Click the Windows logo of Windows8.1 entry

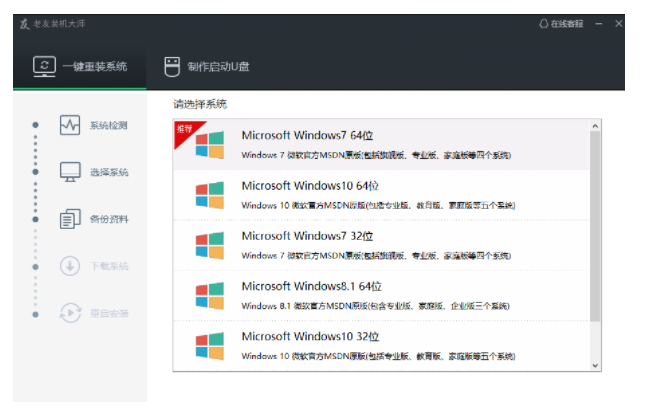[210, 296]
